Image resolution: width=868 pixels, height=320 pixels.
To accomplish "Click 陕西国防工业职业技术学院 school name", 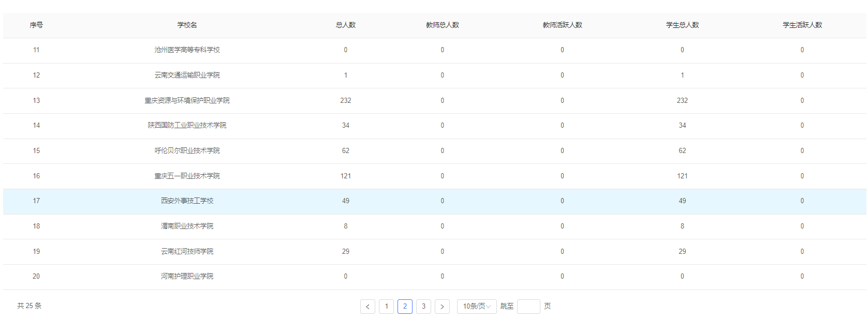I will coord(187,126).
